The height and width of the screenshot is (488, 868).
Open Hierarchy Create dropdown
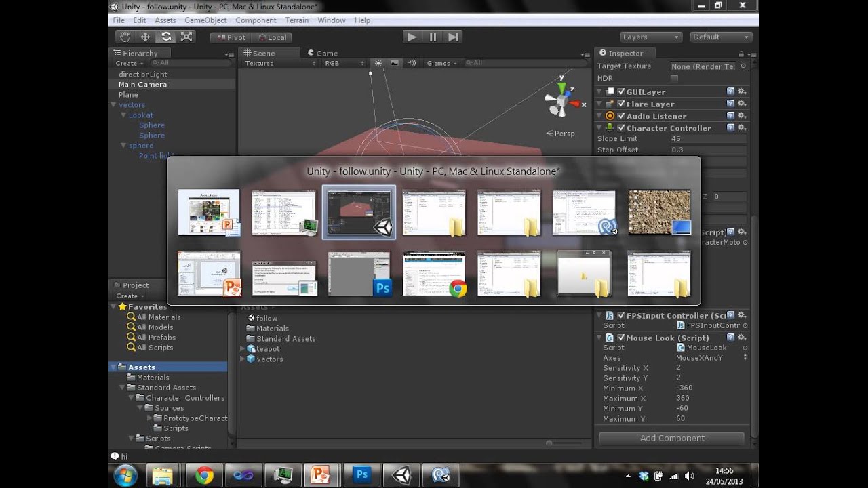point(129,63)
